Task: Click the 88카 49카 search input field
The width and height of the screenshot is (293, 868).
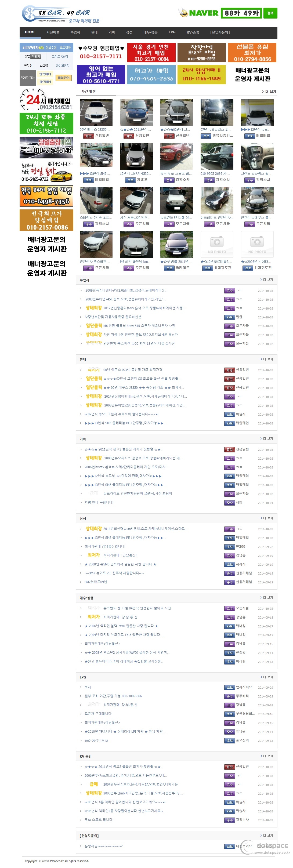Action: tap(241, 13)
